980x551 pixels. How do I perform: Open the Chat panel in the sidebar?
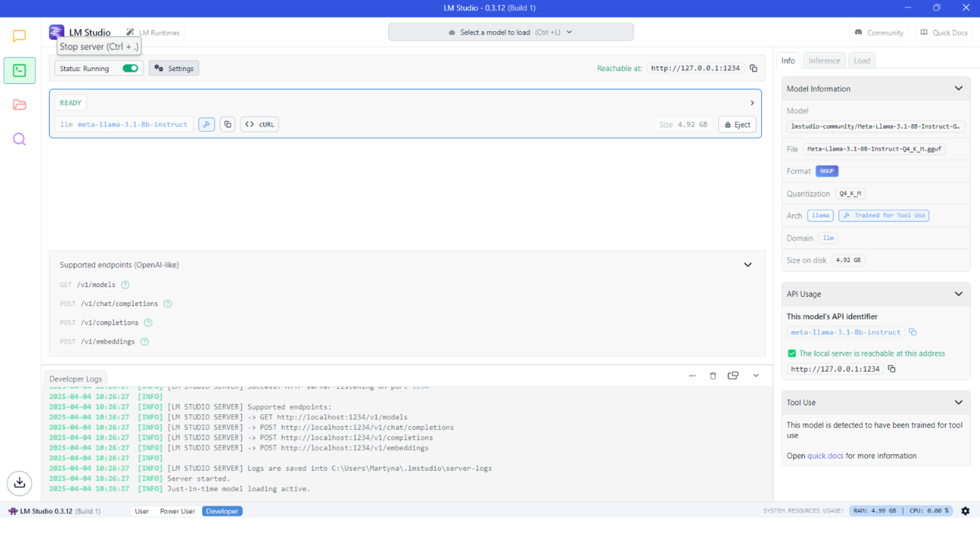click(19, 36)
